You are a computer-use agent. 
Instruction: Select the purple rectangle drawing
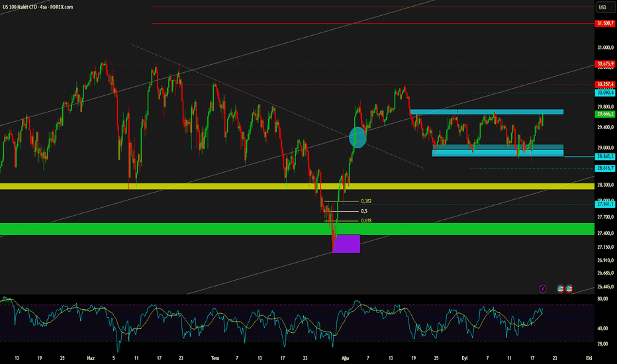tap(346, 244)
